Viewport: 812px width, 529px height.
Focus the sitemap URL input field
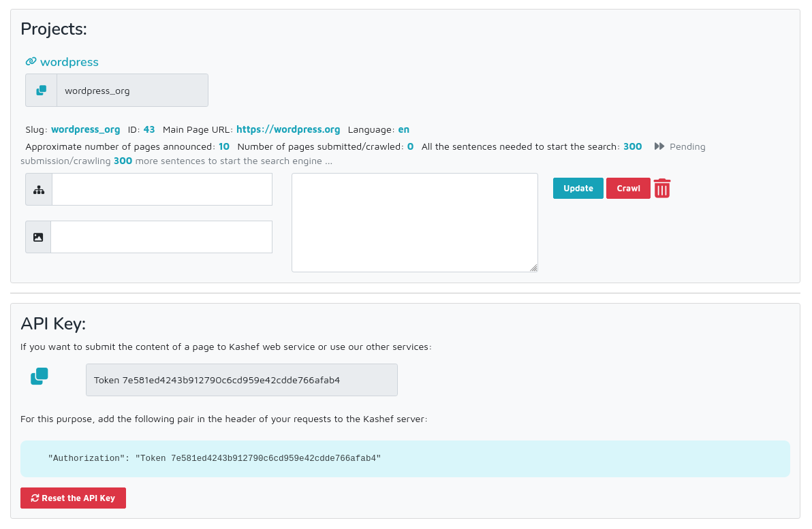point(162,189)
